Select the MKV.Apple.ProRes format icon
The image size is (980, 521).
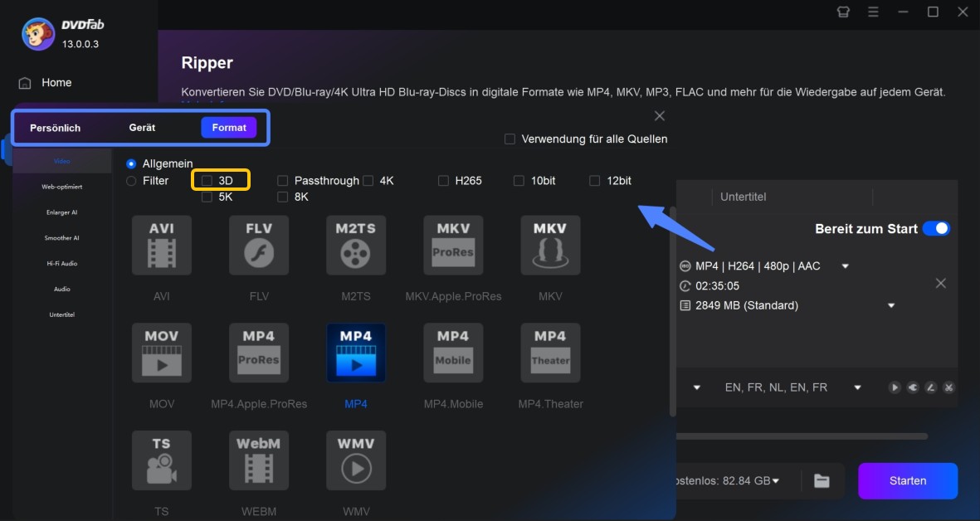453,246
